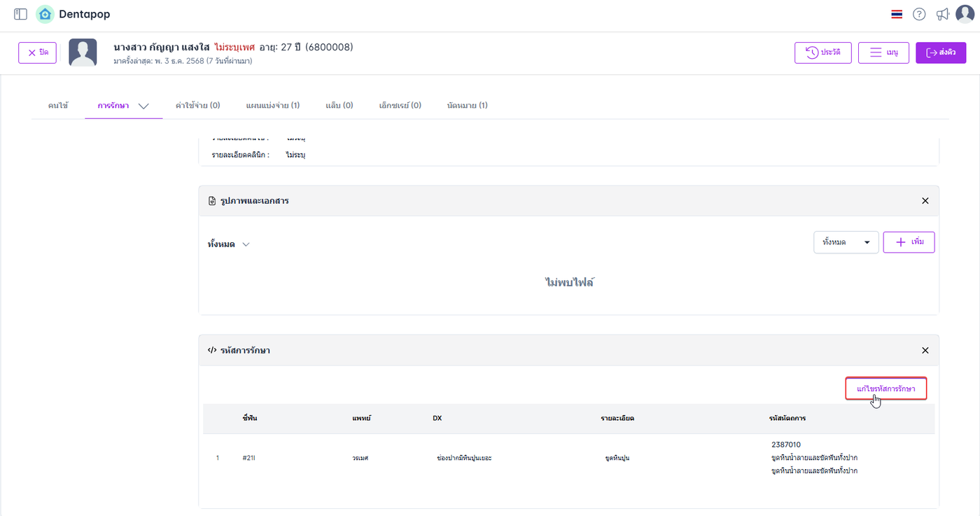Open the help question mark icon
This screenshot has width=980, height=516.
click(919, 14)
